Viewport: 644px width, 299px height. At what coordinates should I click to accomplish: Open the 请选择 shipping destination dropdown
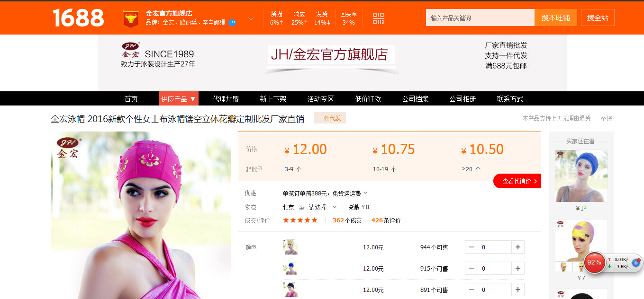point(323,207)
